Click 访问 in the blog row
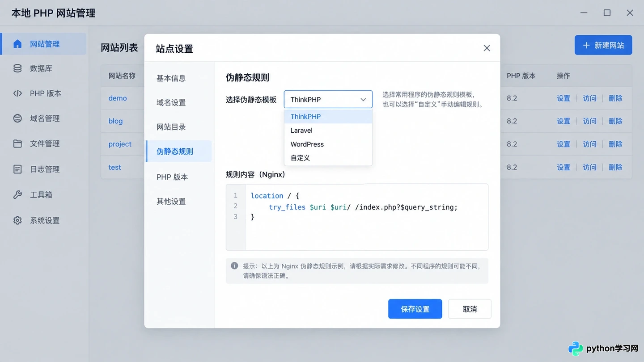The height and width of the screenshot is (362, 644). click(589, 121)
